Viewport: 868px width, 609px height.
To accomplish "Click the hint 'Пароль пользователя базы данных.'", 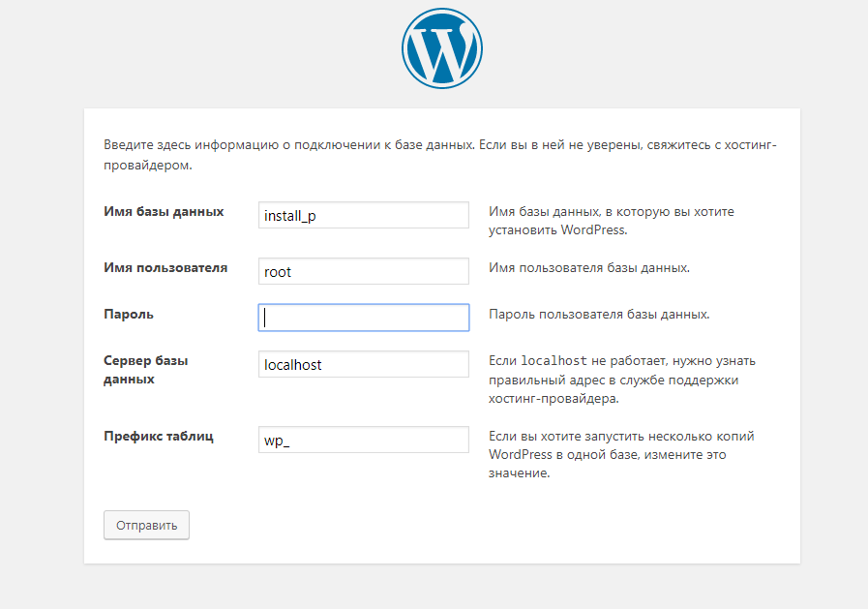I will (599, 315).
